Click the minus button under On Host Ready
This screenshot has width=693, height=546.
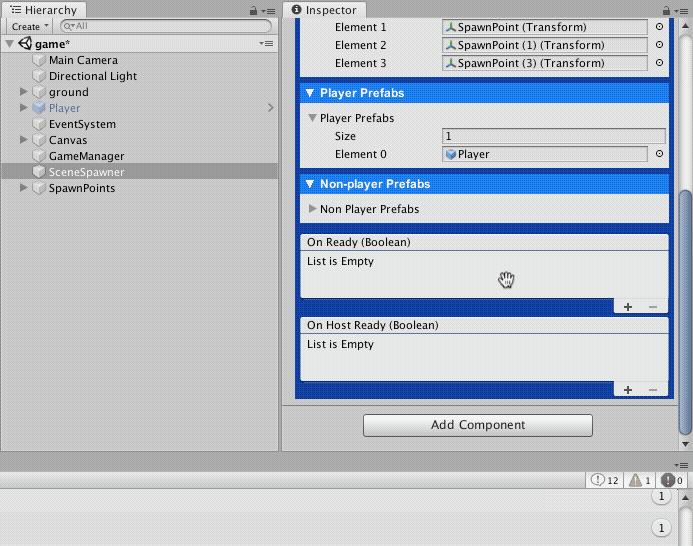point(653,390)
